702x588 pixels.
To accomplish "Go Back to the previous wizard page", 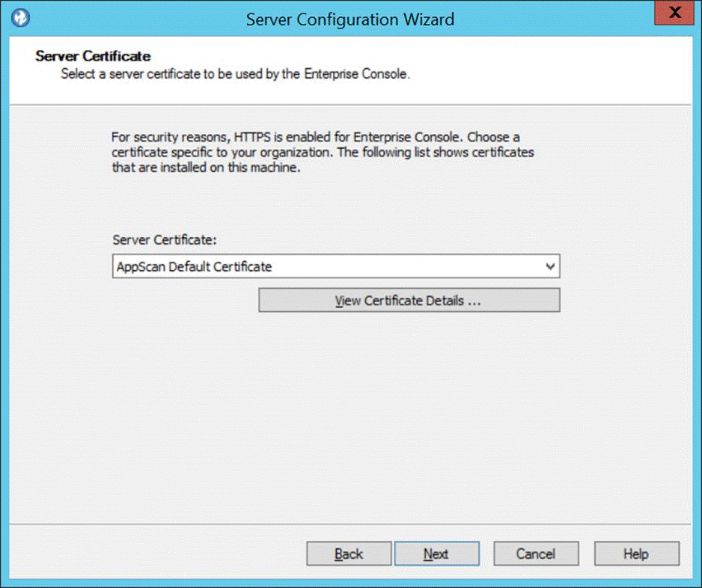I will point(349,554).
